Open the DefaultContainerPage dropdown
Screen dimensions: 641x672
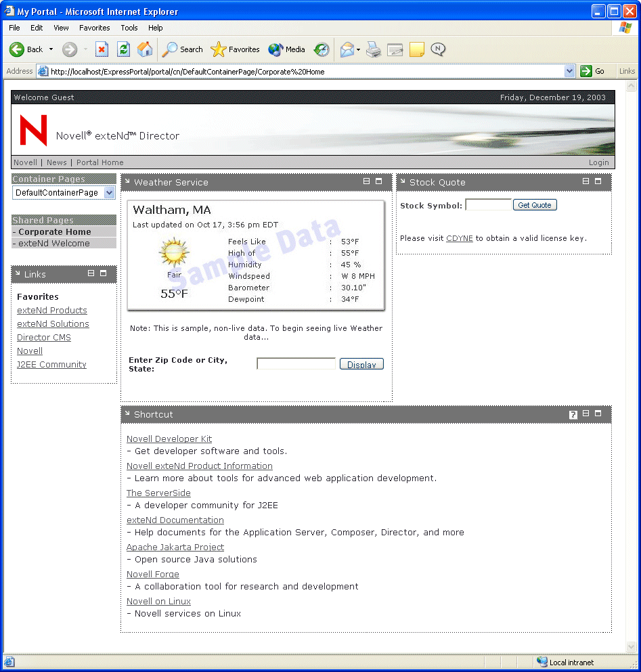point(64,193)
